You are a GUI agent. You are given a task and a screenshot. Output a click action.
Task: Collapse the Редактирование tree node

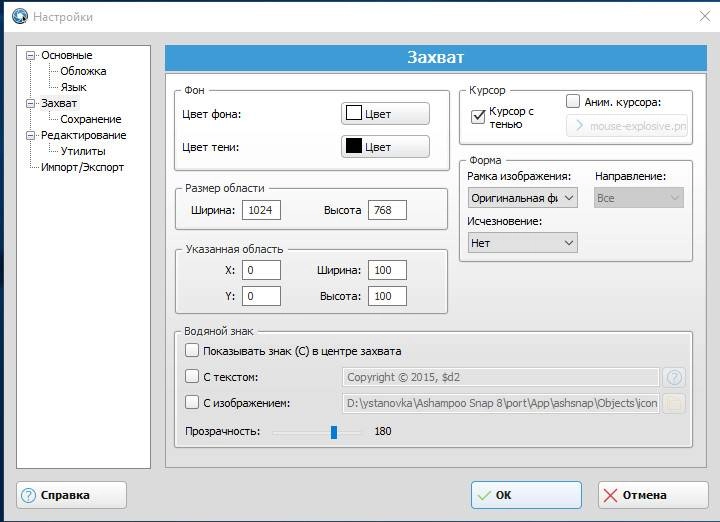30,135
